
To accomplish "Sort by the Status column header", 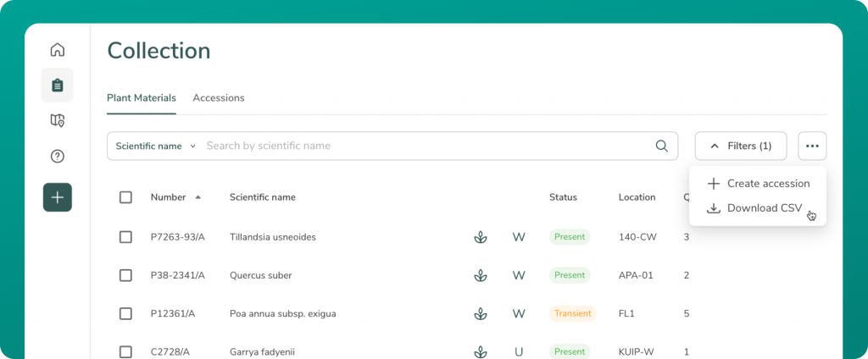I will pos(563,197).
